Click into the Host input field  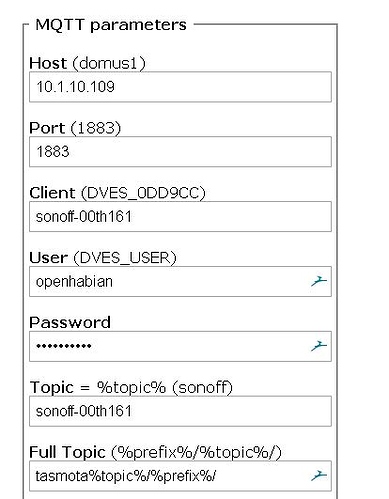[180, 87]
